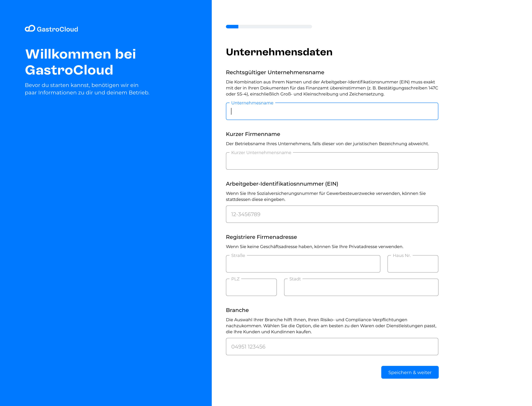Click the Rechtsgültiger Unternehmensname label
The image size is (532, 406).
tap(275, 73)
